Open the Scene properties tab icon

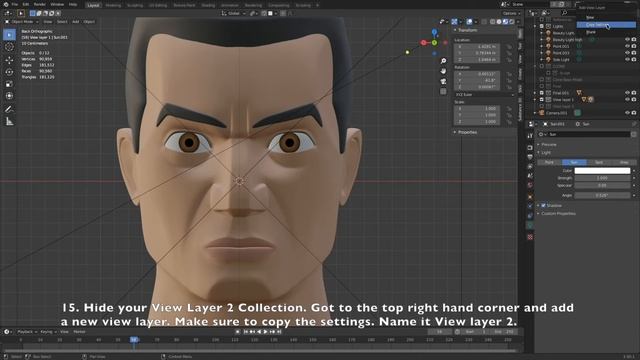pos(530,176)
